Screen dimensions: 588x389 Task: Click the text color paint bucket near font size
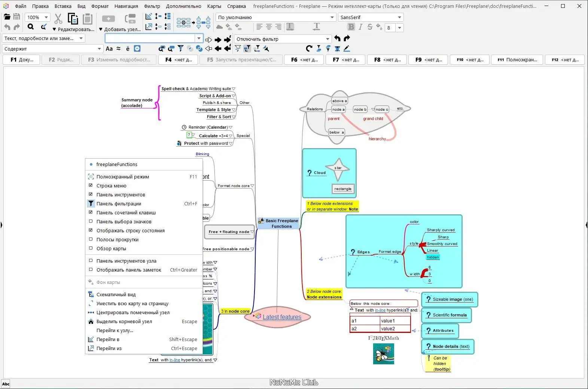[379, 27]
